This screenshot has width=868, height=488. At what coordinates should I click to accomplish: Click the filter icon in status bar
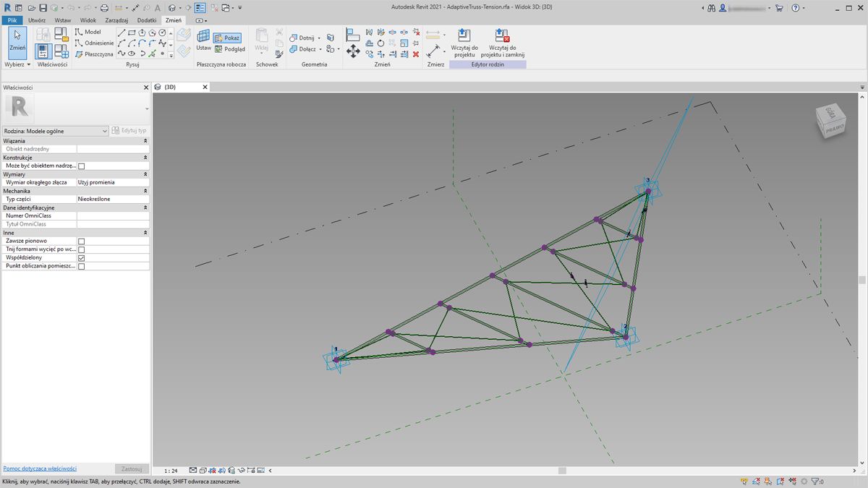point(816,481)
